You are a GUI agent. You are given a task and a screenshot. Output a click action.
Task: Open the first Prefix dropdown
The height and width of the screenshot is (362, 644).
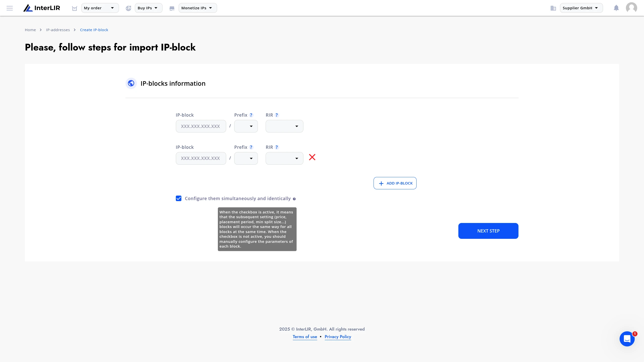click(x=246, y=126)
